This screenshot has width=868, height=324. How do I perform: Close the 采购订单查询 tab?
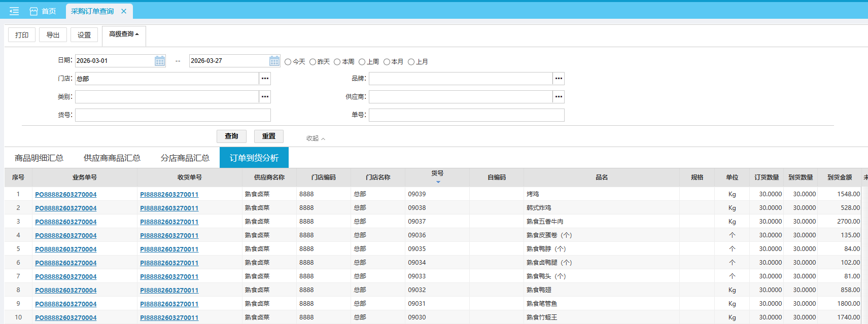click(124, 11)
